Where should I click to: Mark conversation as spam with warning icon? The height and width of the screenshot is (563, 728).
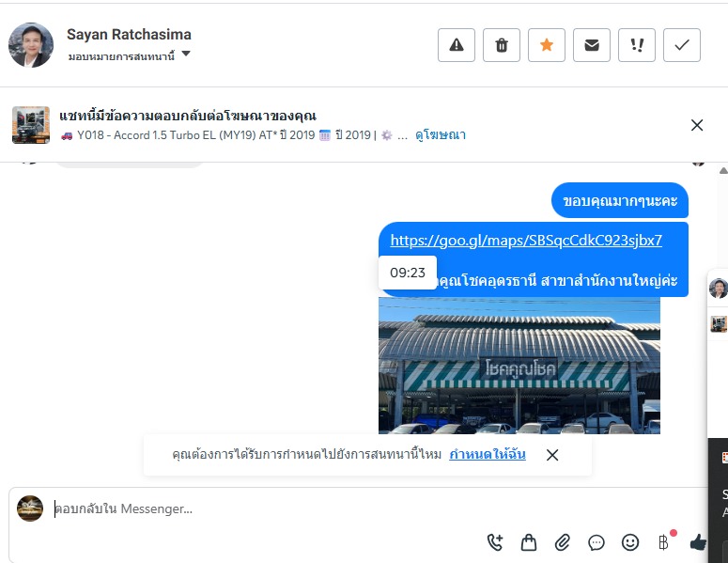tap(456, 45)
